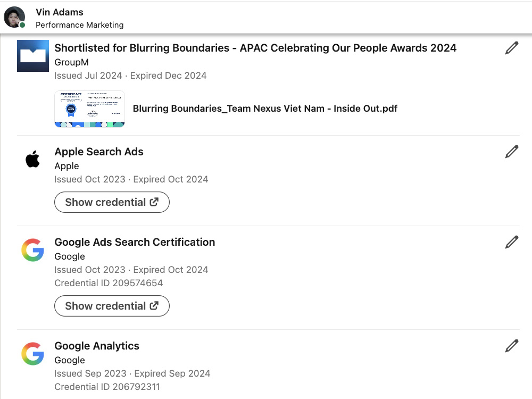
Task: Edit the Google Analytics certification entry
Action: [x=512, y=346]
